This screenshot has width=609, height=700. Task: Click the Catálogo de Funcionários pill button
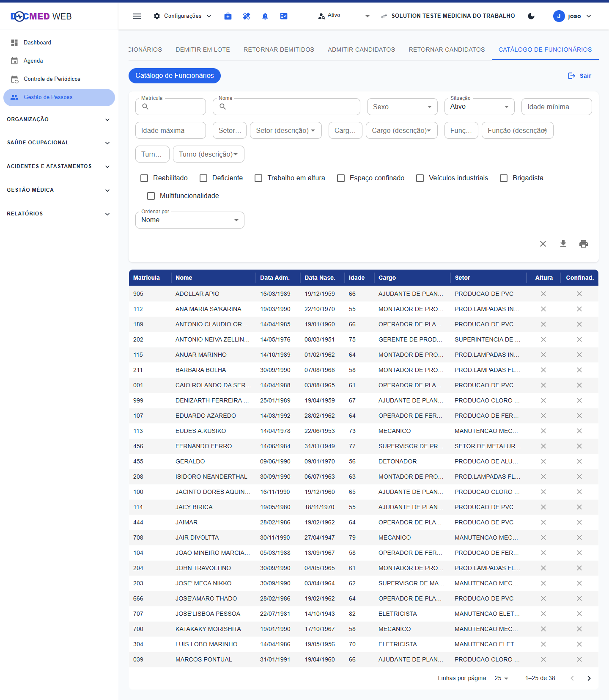click(x=175, y=76)
